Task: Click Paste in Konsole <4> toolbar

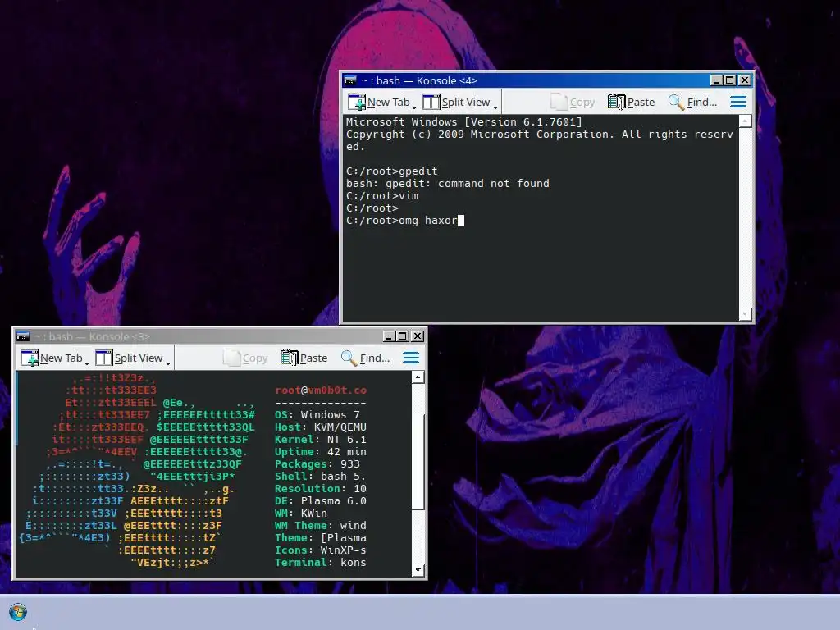Action: coord(631,102)
